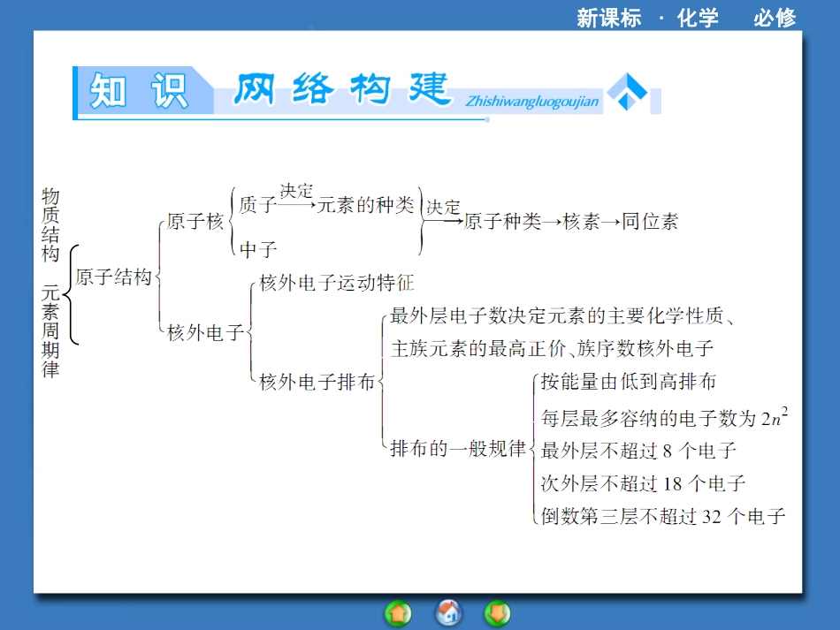Click the 原子核 node
The width and height of the screenshot is (840, 630).
195,221
